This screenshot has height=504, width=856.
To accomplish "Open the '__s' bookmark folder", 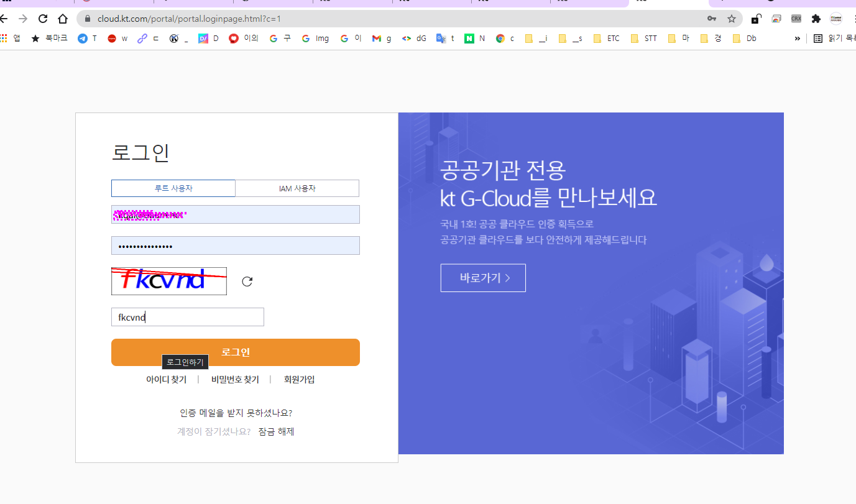I will [x=571, y=39].
